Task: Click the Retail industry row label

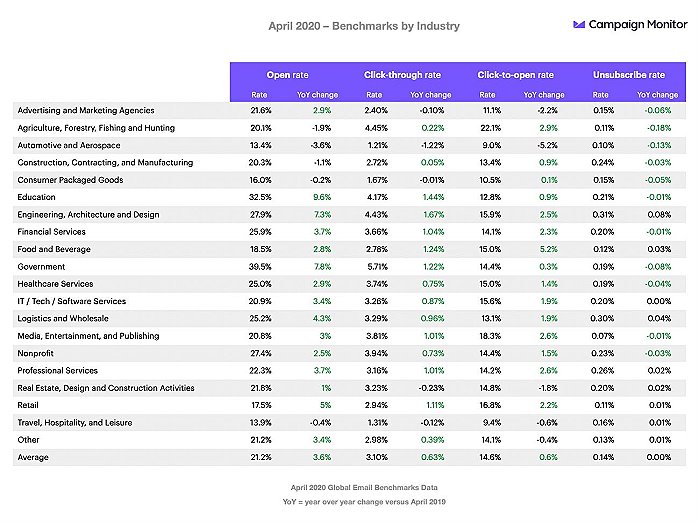Action: tap(28, 405)
